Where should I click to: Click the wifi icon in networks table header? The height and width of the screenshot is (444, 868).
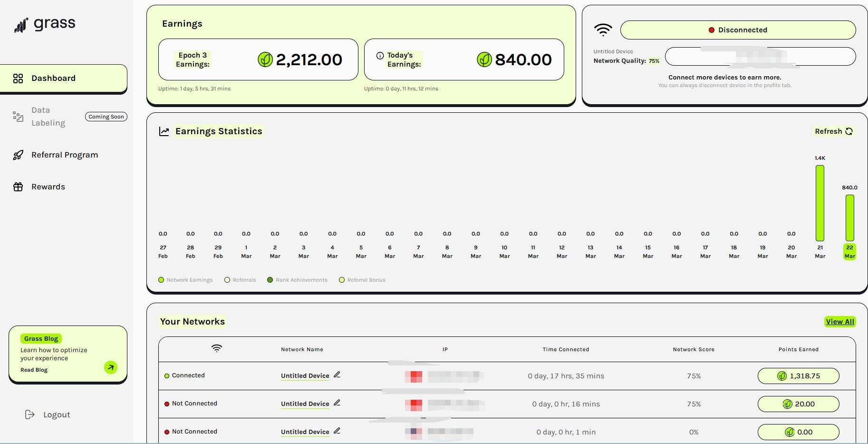[216, 349]
